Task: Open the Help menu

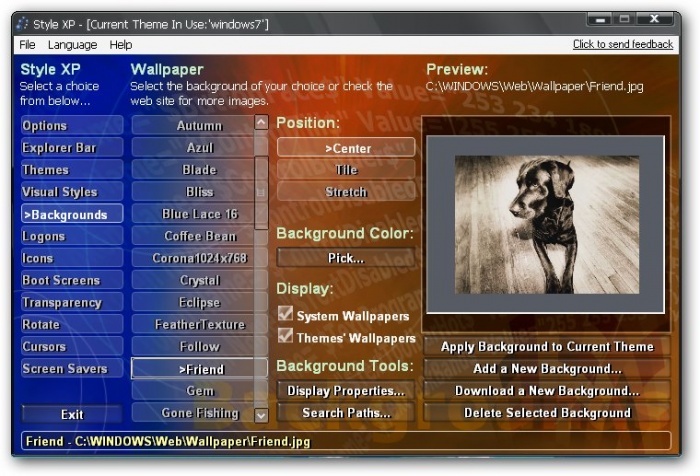Action: click(x=121, y=45)
